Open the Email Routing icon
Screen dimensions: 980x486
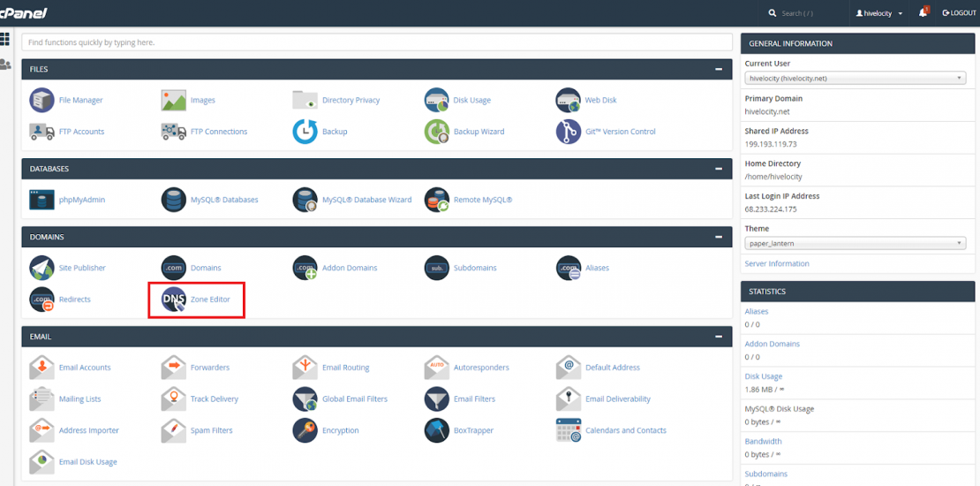click(305, 368)
